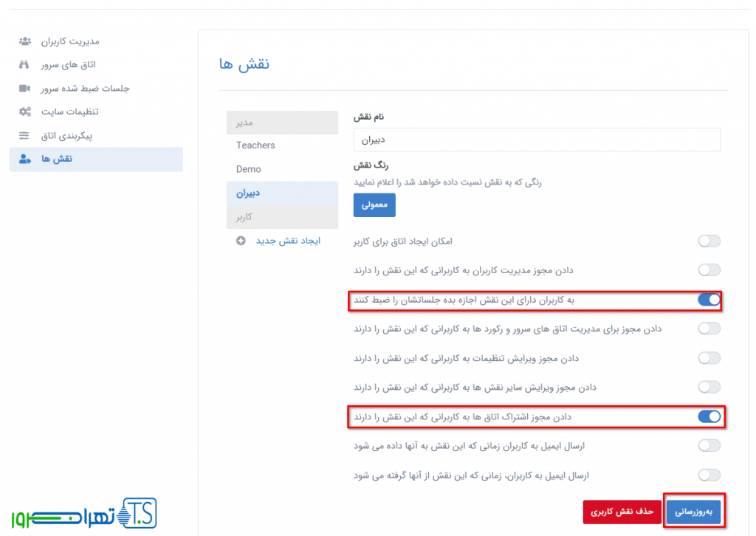Open role color picker معمولی button

point(374,205)
